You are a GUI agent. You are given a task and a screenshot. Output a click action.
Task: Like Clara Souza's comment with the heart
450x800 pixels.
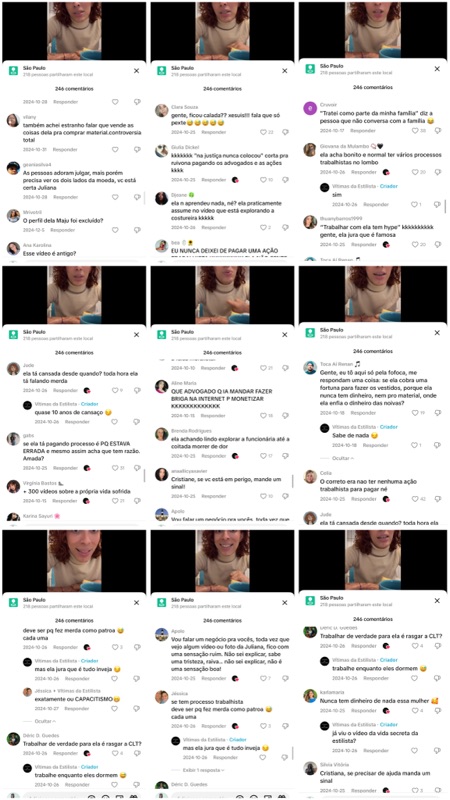pos(263,132)
